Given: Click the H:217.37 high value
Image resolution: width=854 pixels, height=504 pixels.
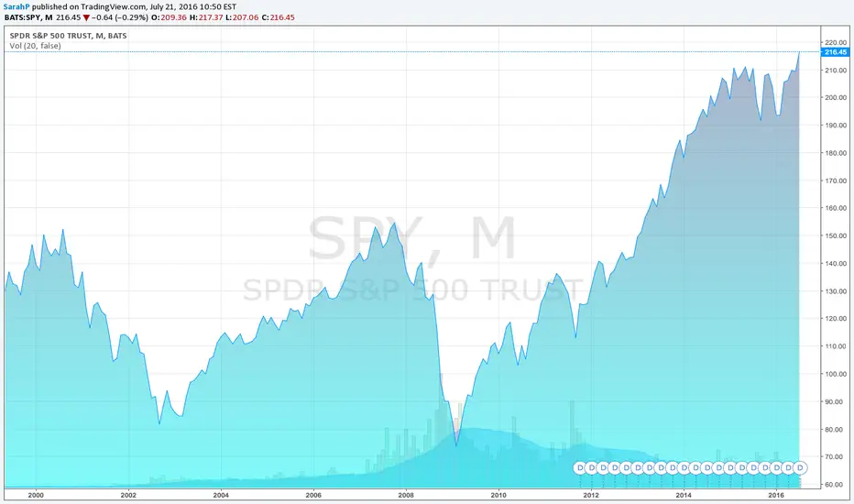Looking at the screenshot, I should tap(206, 17).
